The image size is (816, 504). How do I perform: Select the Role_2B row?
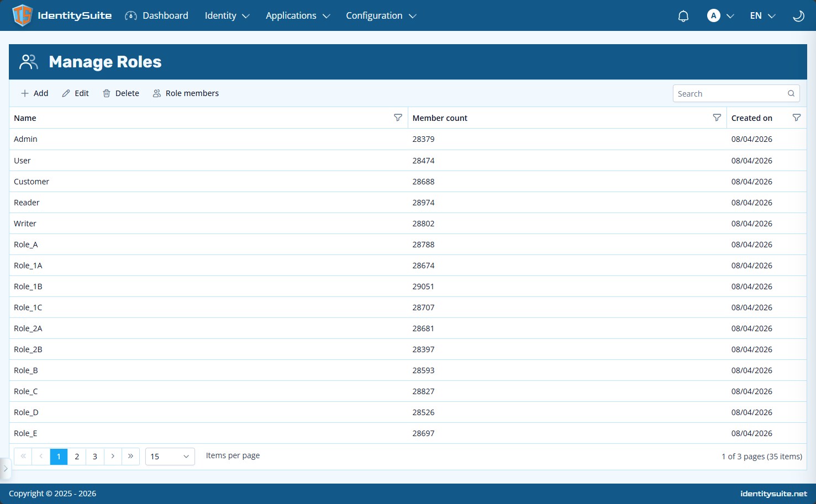point(408,349)
